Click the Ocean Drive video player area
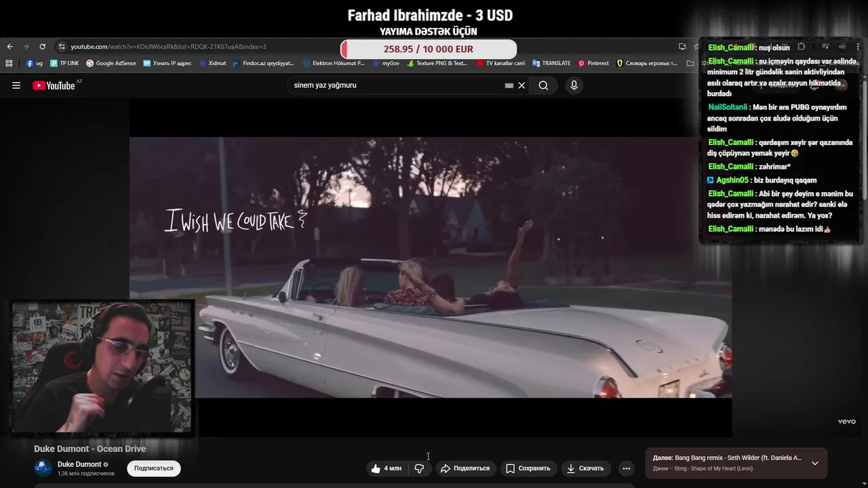868x488 pixels. coord(431,268)
